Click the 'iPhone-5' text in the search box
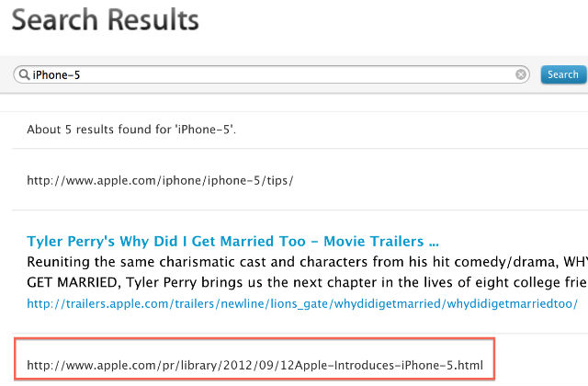 pyautogui.click(x=56, y=75)
